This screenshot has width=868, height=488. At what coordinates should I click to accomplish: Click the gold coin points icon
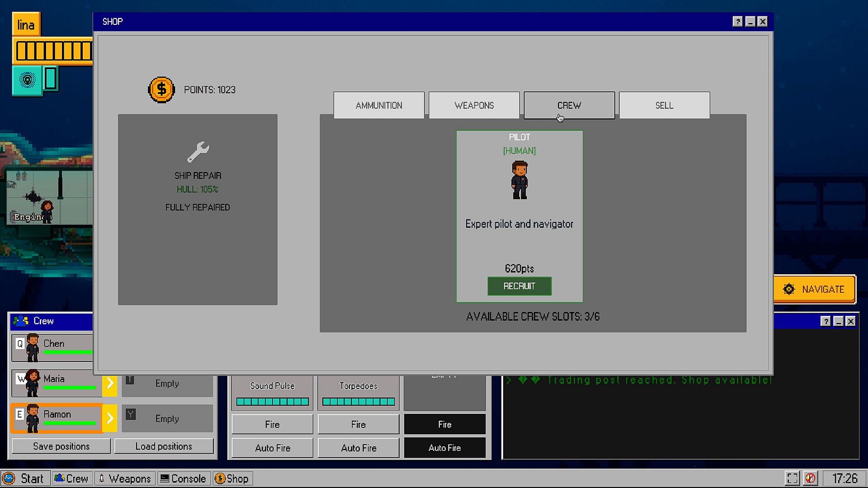pos(161,89)
